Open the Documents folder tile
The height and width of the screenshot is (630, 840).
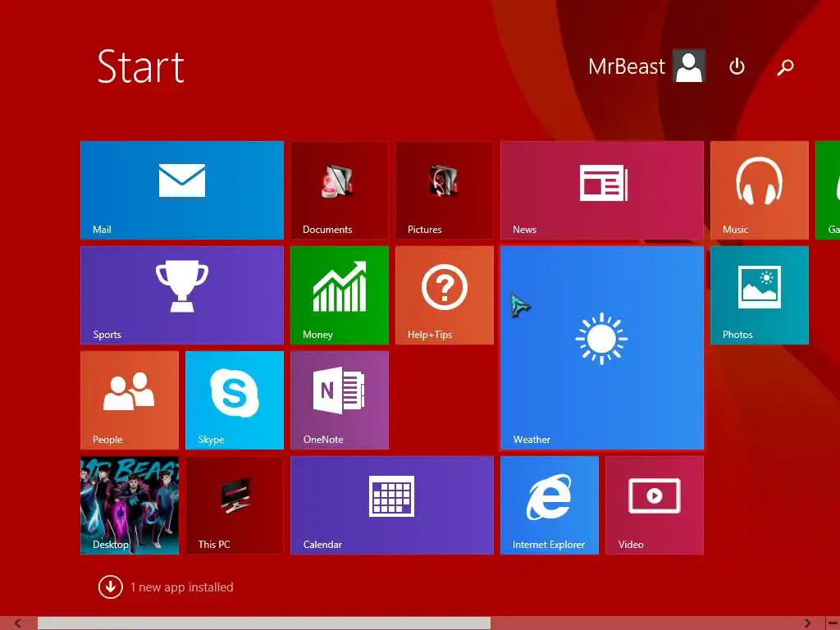(x=339, y=190)
